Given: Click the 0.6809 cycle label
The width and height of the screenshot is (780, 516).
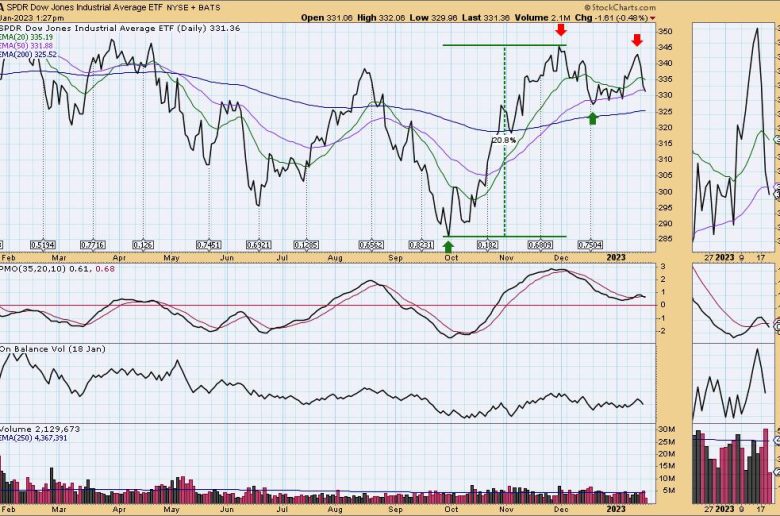Looking at the screenshot, I should 540,245.
